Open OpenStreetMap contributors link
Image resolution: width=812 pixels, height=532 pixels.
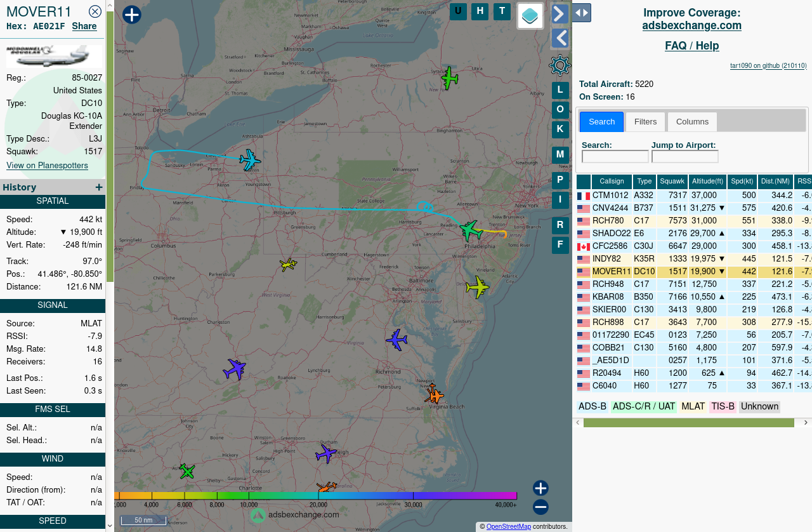(x=508, y=527)
